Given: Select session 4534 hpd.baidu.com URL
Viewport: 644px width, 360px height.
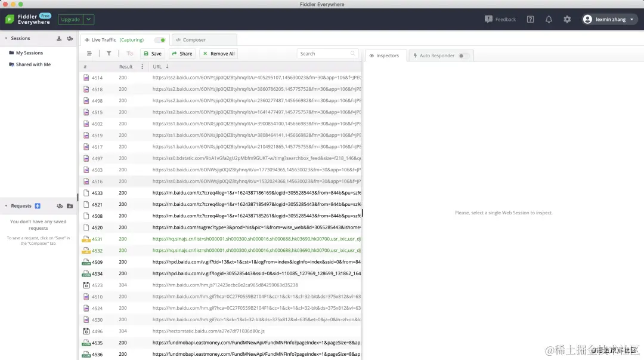Looking at the screenshot, I should coord(256,273).
